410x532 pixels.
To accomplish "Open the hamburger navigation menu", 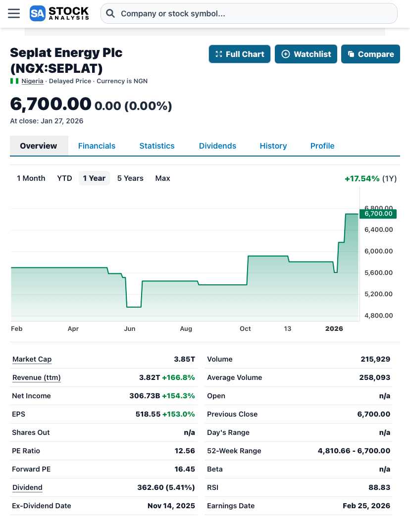I will pyautogui.click(x=14, y=13).
